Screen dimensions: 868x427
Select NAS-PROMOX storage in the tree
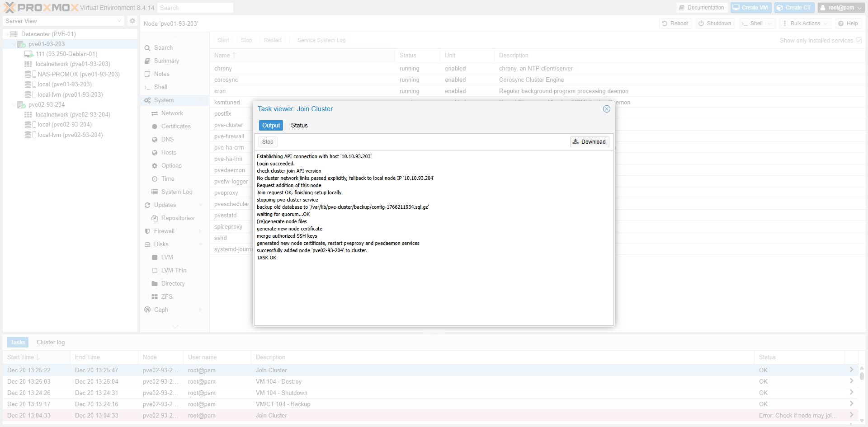pos(78,74)
